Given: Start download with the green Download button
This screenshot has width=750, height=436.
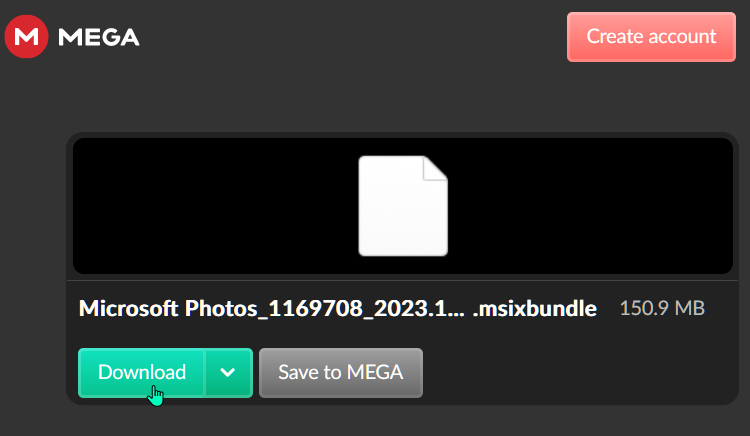Looking at the screenshot, I should [x=142, y=373].
